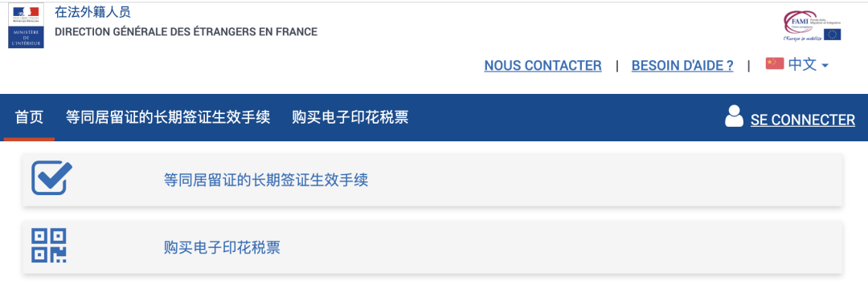This screenshot has height=289, width=868.
Task: Click the user silhouette icon
Action: click(x=734, y=116)
